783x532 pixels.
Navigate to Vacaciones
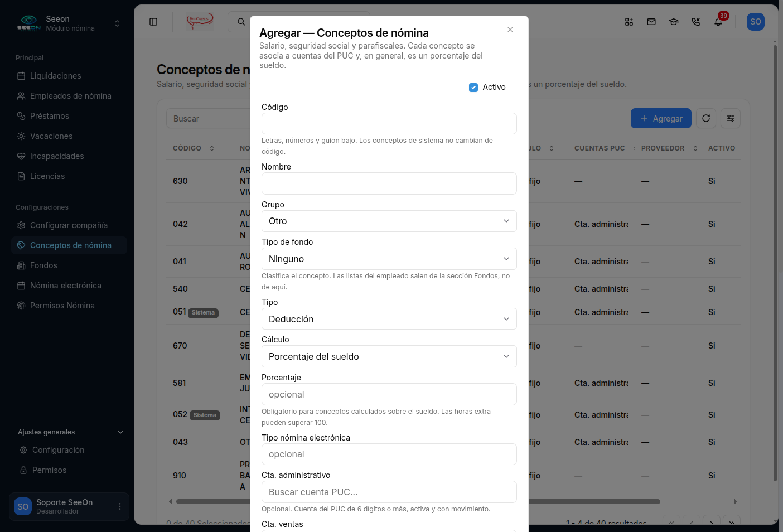tap(69, 136)
